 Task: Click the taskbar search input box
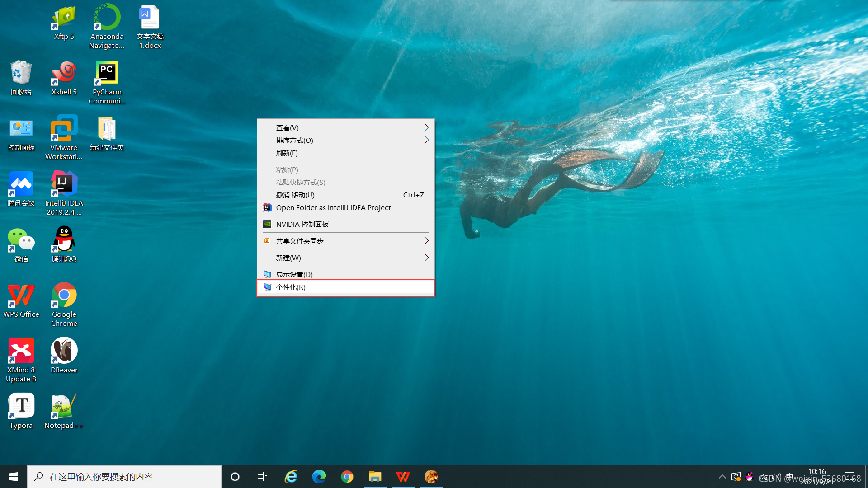[124, 477]
